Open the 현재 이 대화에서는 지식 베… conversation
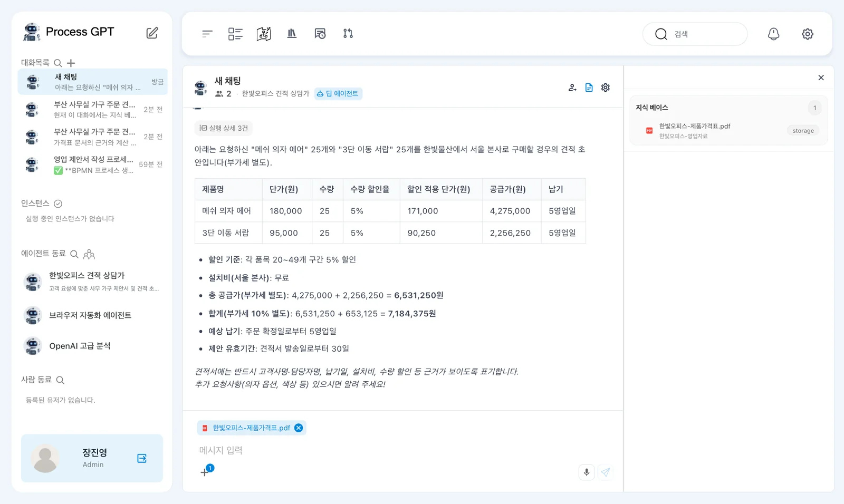 (x=93, y=110)
